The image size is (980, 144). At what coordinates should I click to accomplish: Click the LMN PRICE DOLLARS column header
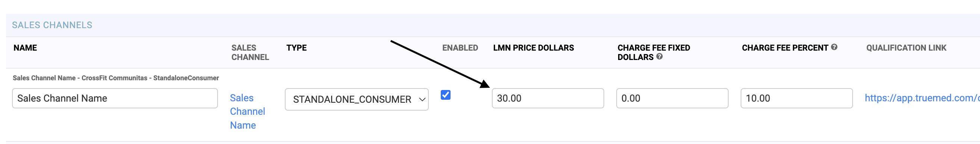533,48
